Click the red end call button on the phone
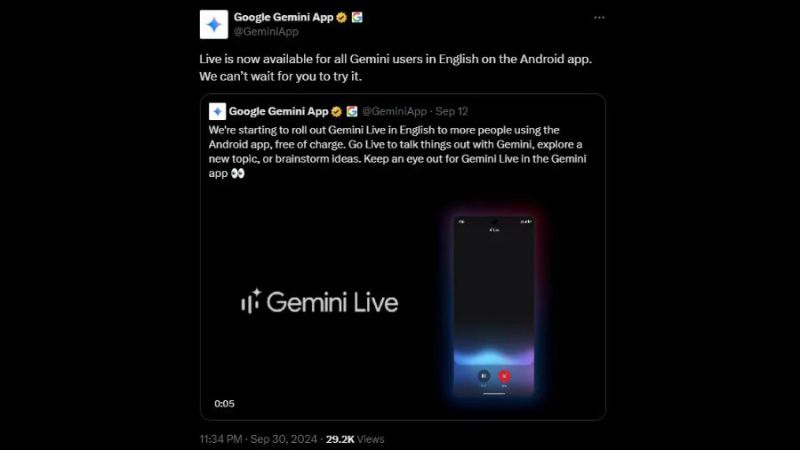800x450 pixels. pos(504,376)
